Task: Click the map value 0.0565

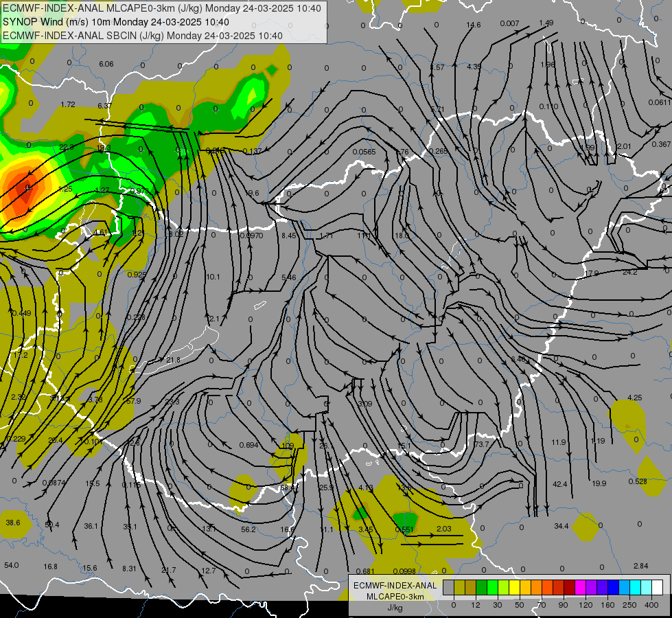Action: pyautogui.click(x=364, y=152)
